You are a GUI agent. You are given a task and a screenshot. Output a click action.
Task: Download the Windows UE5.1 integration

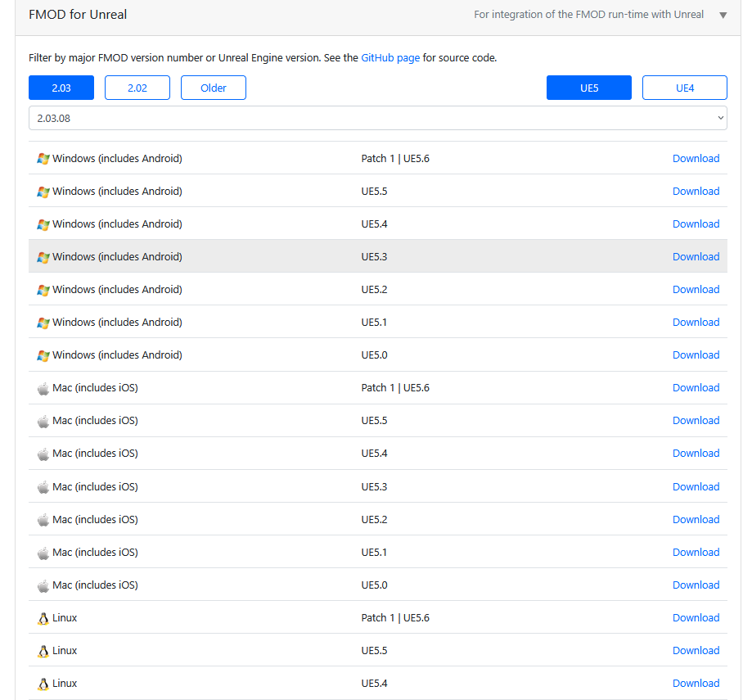(x=696, y=322)
